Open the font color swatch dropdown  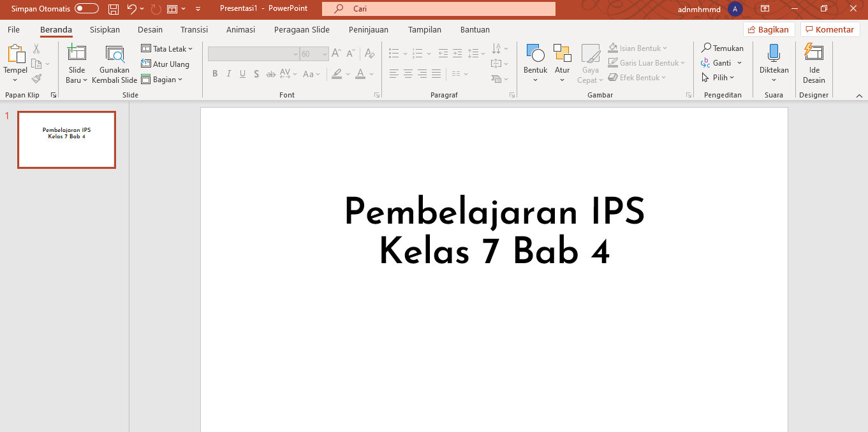[x=360, y=74]
